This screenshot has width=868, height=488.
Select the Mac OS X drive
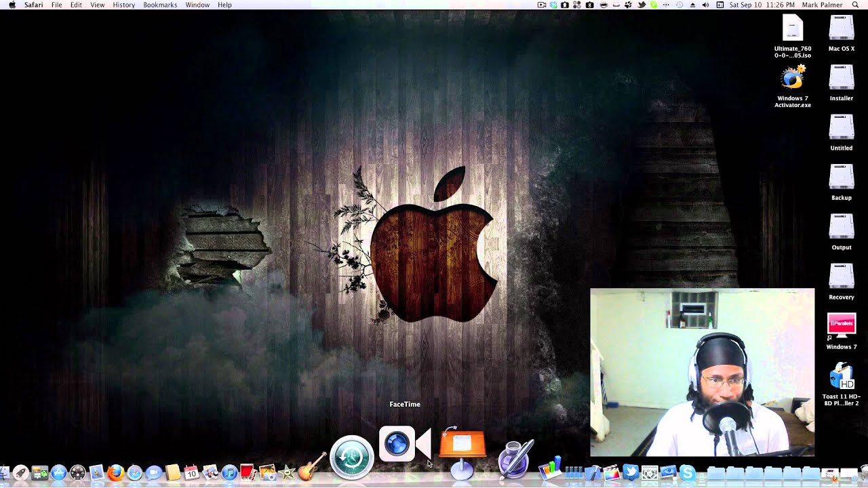[842, 33]
